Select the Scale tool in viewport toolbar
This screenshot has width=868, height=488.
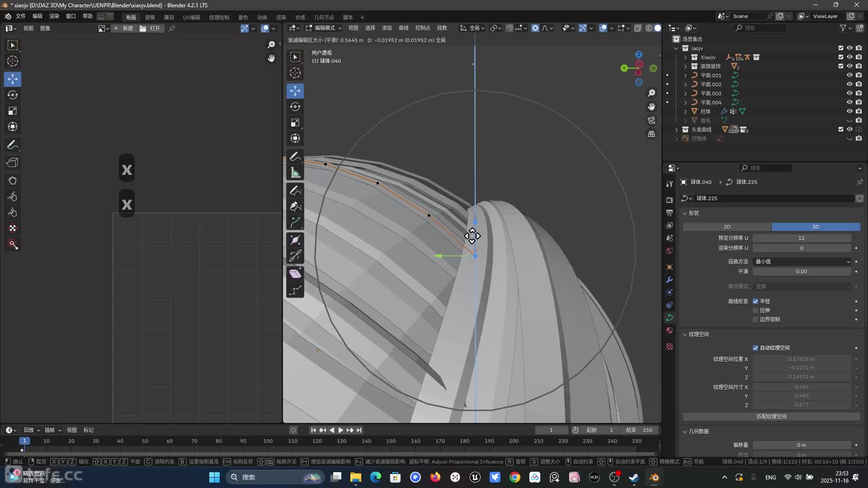(295, 123)
